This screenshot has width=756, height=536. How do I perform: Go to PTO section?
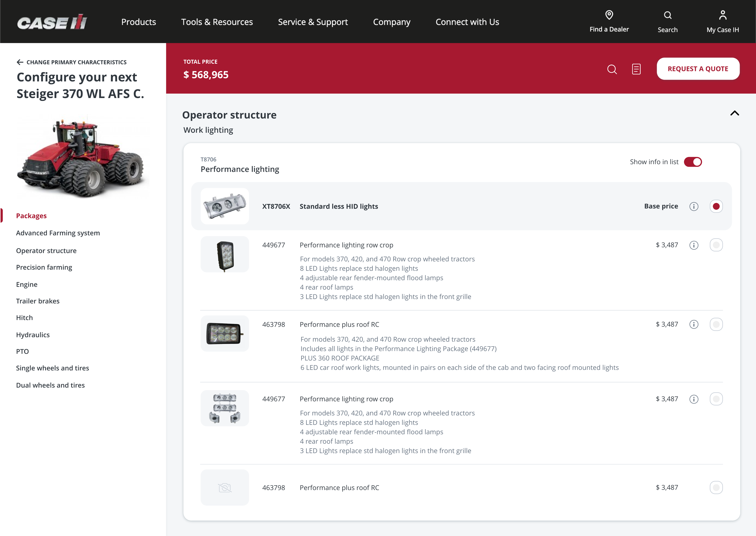click(x=23, y=352)
